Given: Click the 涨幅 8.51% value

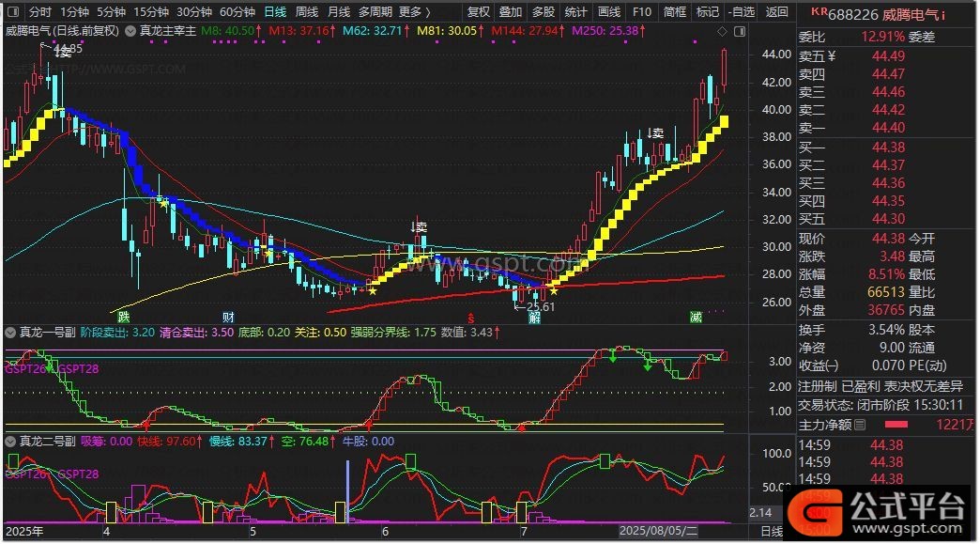Looking at the screenshot, I should click(886, 273).
